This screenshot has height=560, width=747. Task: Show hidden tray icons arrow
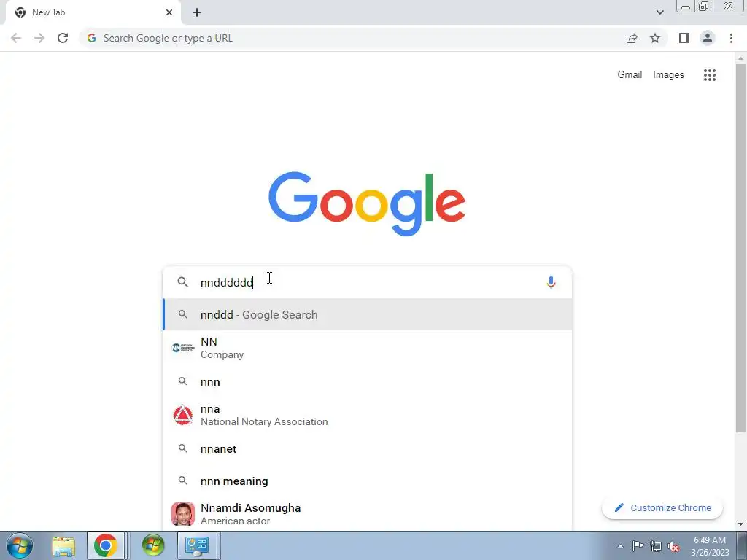620,546
